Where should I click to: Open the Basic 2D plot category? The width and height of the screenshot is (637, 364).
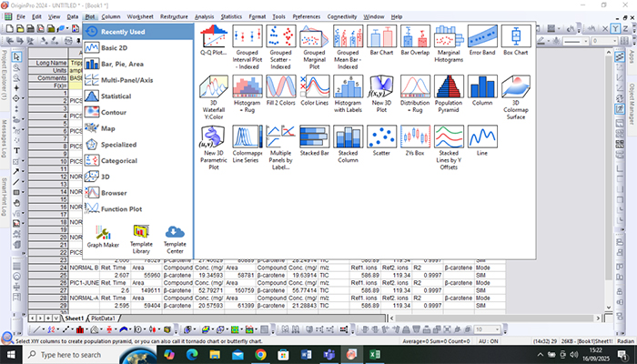tap(138, 48)
